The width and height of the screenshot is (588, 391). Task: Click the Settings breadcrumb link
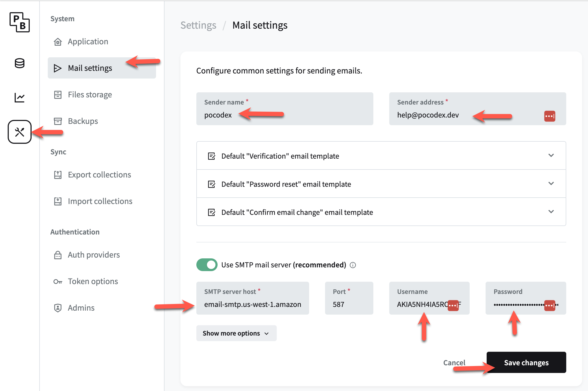pyautogui.click(x=198, y=25)
